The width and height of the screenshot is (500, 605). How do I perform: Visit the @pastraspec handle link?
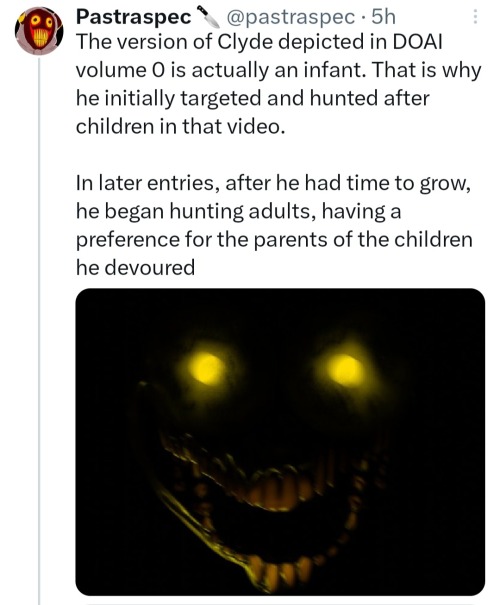(x=291, y=17)
